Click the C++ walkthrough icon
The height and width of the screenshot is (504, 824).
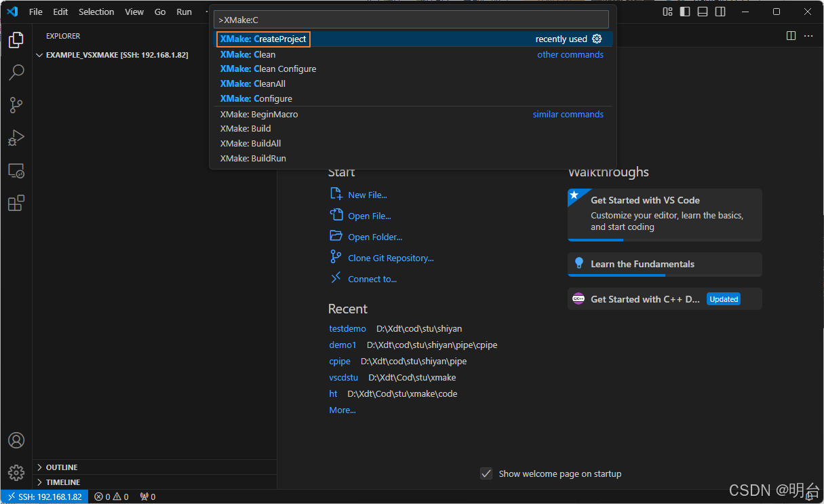click(x=578, y=298)
